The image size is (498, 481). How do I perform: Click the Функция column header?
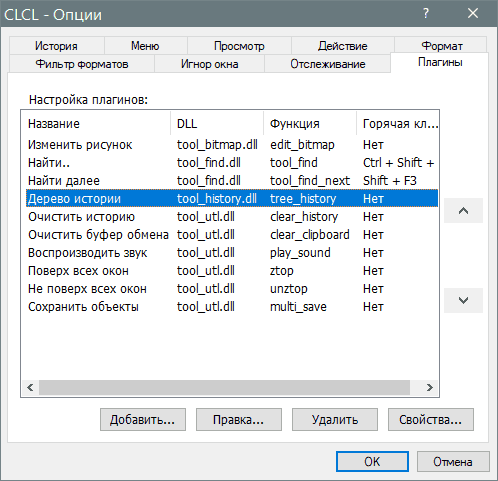click(x=310, y=124)
